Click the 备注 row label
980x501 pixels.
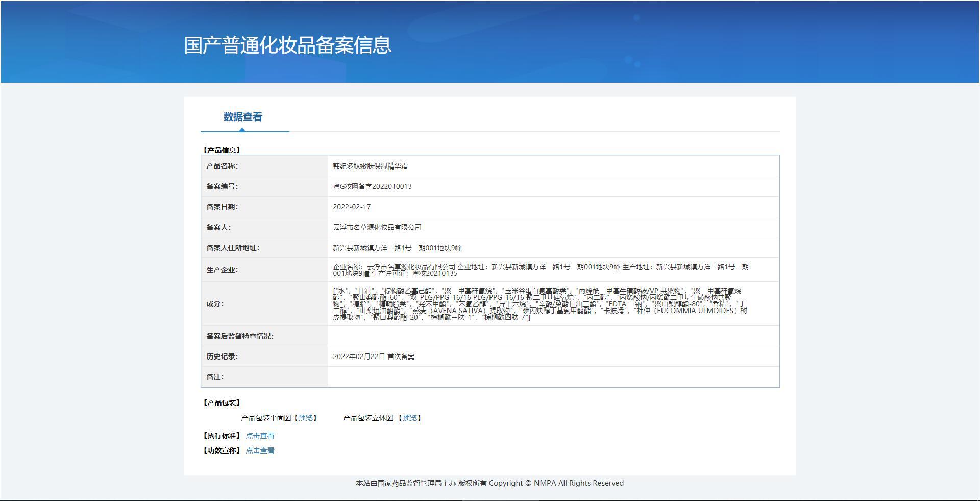(x=215, y=377)
